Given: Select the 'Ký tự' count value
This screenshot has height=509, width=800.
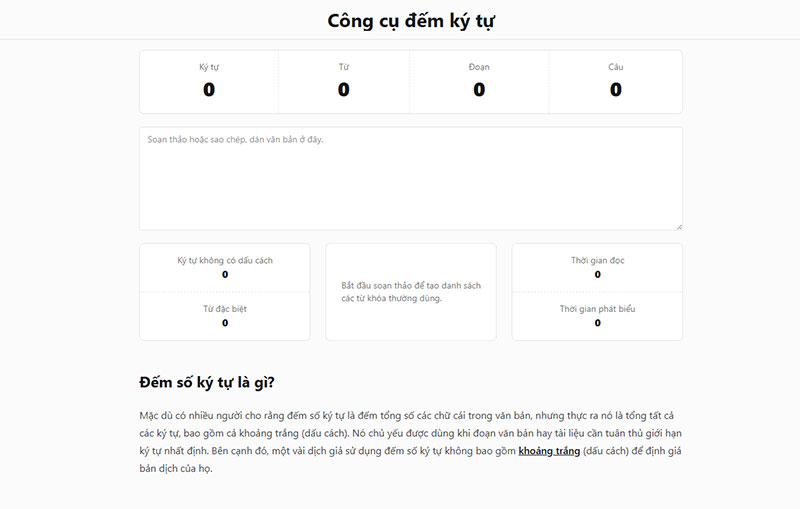Looking at the screenshot, I should [209, 90].
